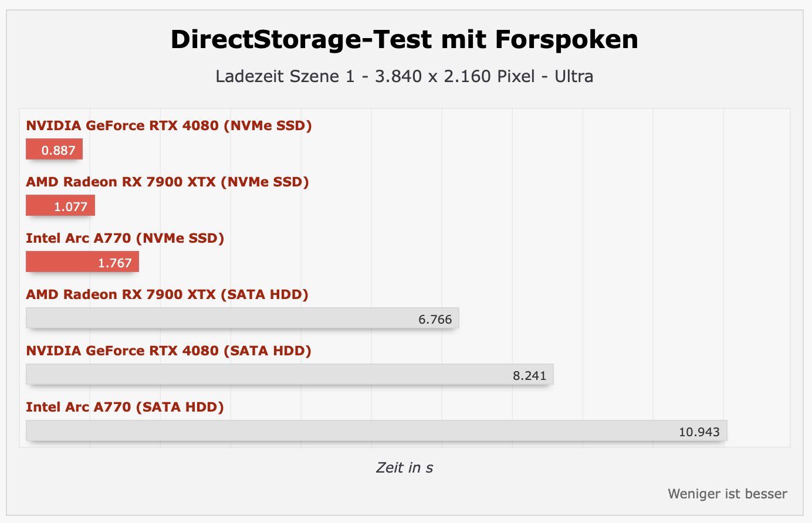This screenshot has width=812, height=523.
Task: Click the Weniger ist besser note
Action: pyautogui.click(x=728, y=494)
